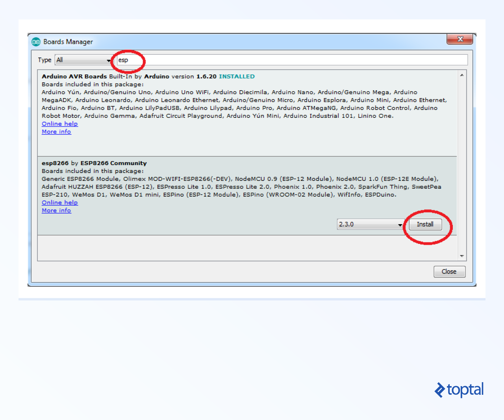
Task: Open Online help for esp8266
Action: click(x=59, y=203)
